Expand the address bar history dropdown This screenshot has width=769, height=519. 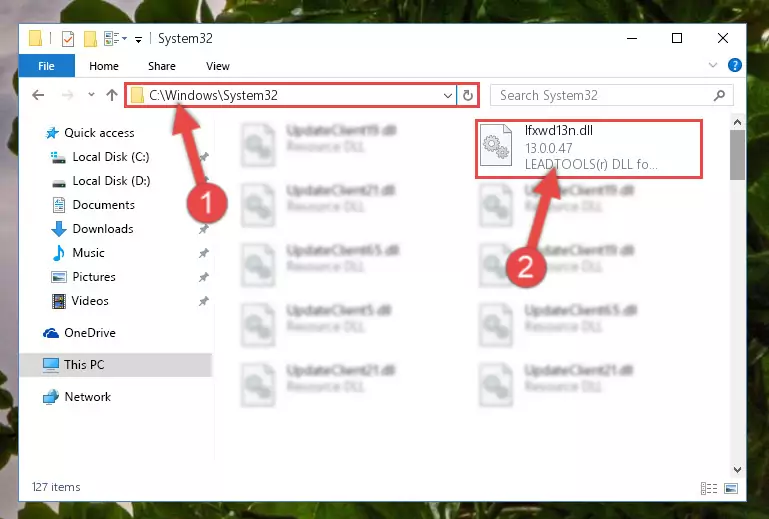tap(447, 95)
